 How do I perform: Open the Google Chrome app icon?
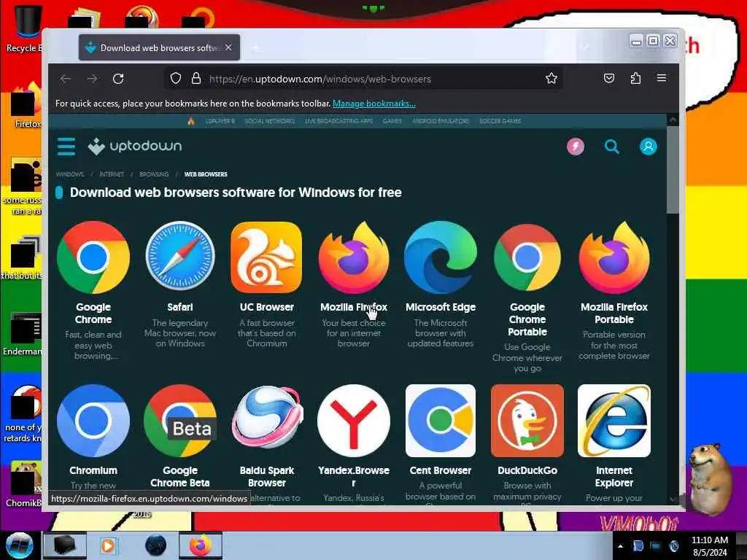click(93, 257)
